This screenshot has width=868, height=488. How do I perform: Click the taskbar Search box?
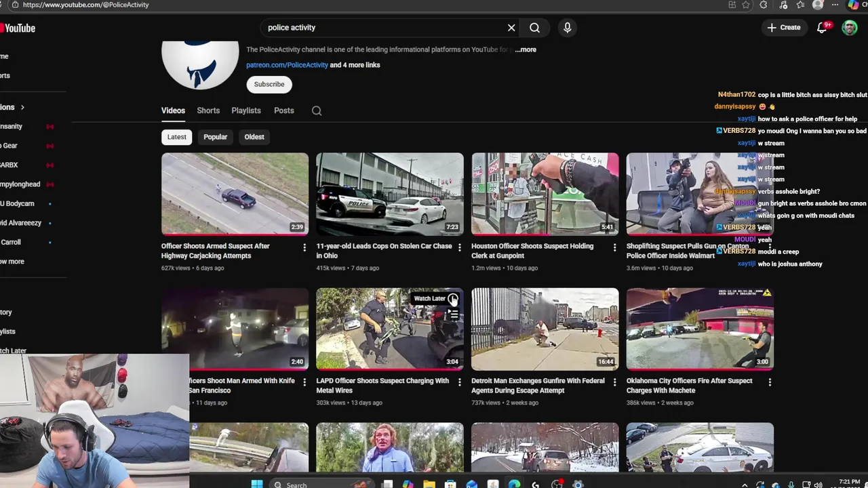(x=321, y=484)
